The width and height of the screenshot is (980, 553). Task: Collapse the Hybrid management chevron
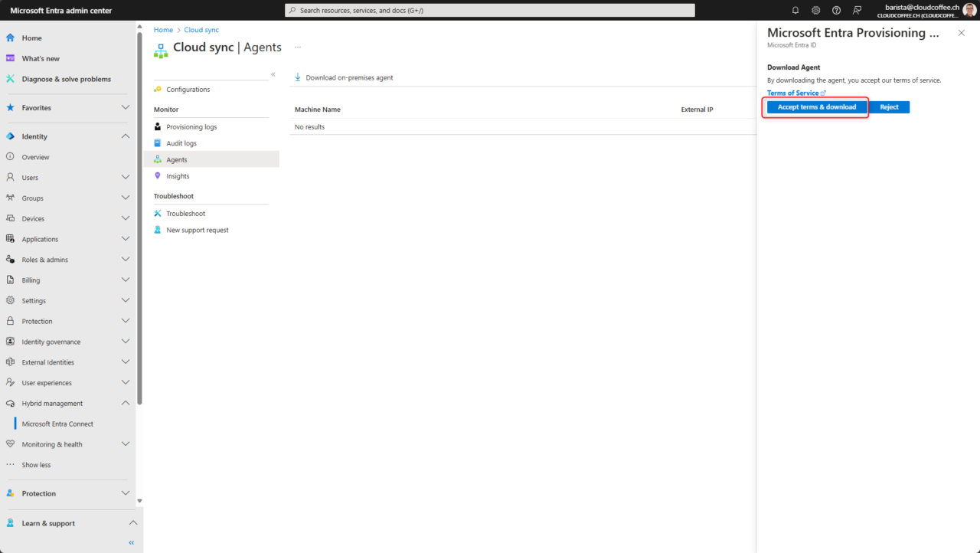[x=126, y=403]
